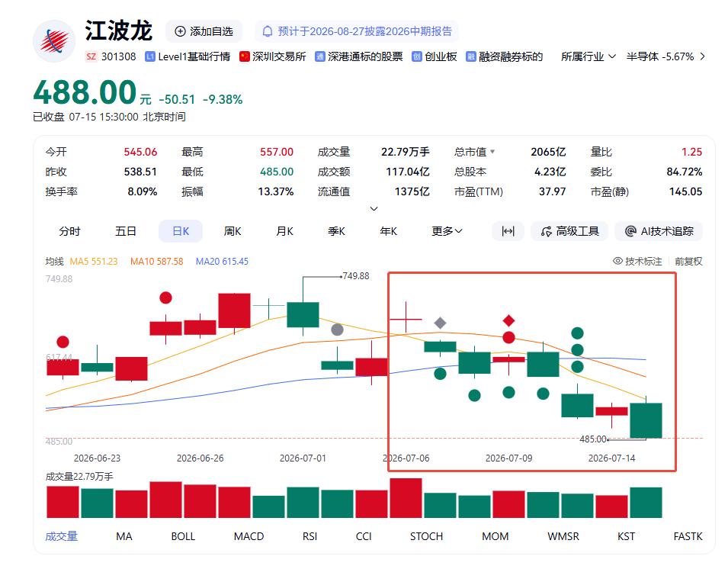The width and height of the screenshot is (728, 566).
Task: Expand more quote data with the chevron
Action: tap(374, 209)
